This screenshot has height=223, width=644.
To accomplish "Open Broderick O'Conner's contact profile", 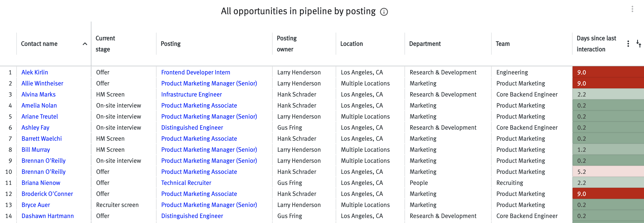I will point(47,194).
